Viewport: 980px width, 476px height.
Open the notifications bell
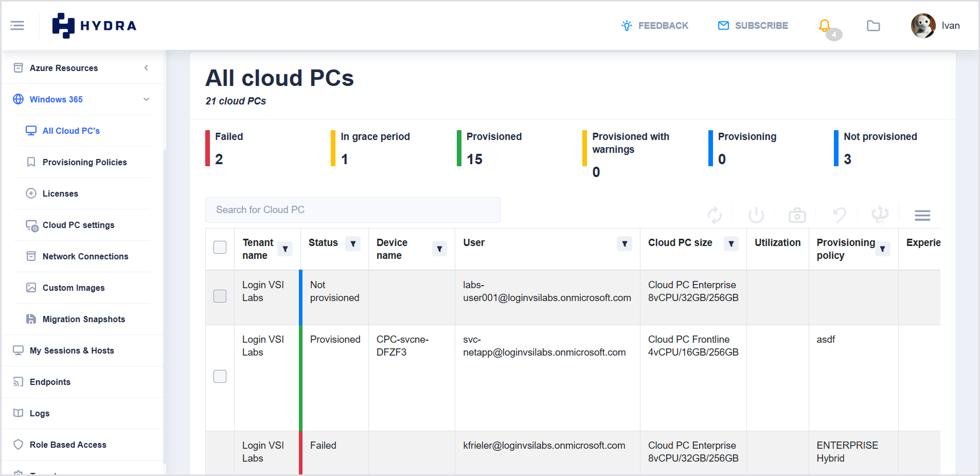tap(825, 25)
